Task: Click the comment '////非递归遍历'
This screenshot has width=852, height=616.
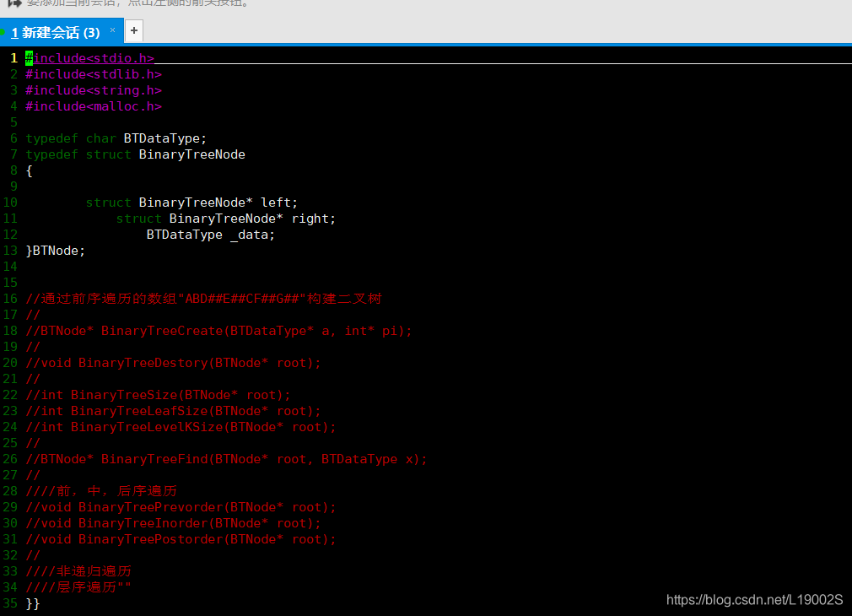Action: pyautogui.click(x=78, y=571)
